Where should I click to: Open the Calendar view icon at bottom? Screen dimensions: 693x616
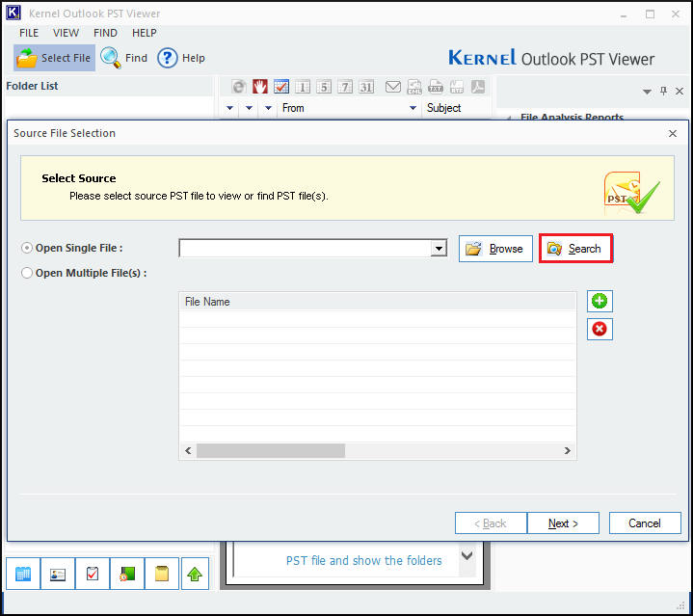click(x=23, y=574)
